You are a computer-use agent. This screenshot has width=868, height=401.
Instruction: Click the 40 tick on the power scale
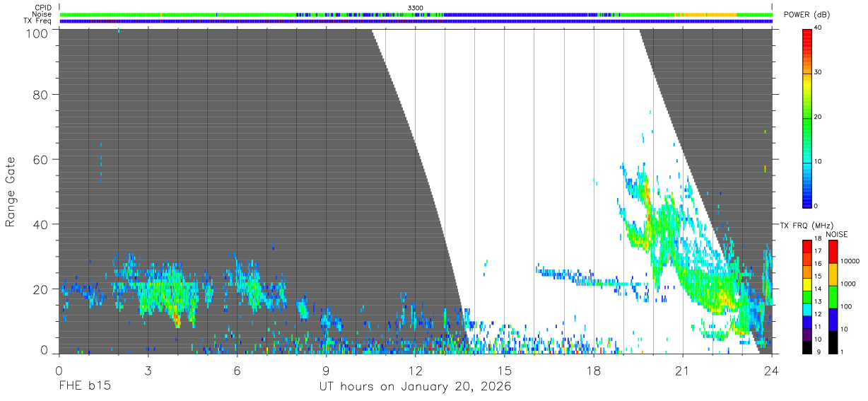tap(819, 28)
